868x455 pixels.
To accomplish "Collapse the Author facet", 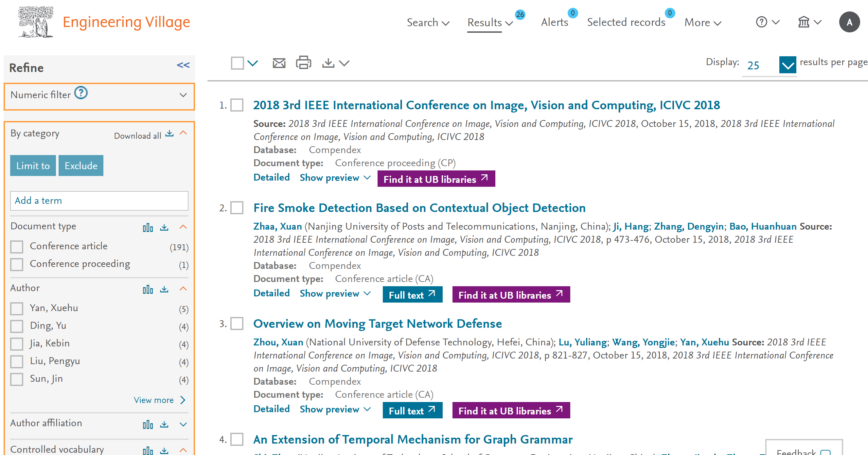I will [183, 289].
